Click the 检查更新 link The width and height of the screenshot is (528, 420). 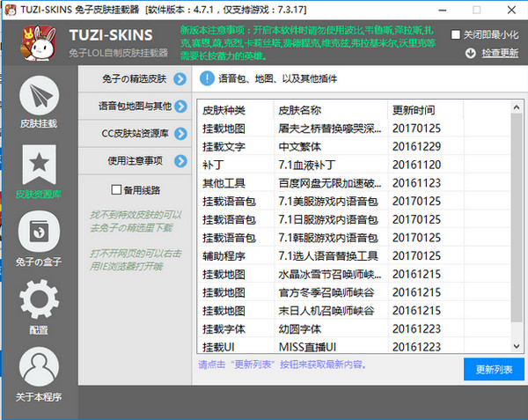pos(500,53)
